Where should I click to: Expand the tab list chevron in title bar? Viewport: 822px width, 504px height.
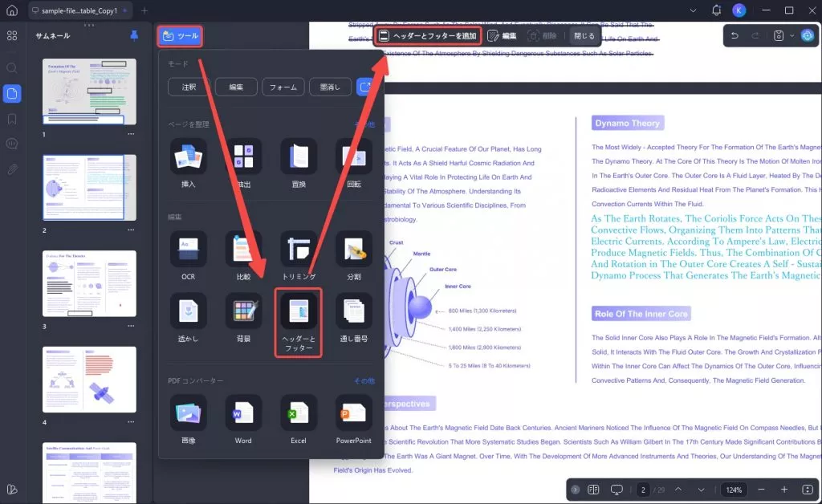point(693,10)
